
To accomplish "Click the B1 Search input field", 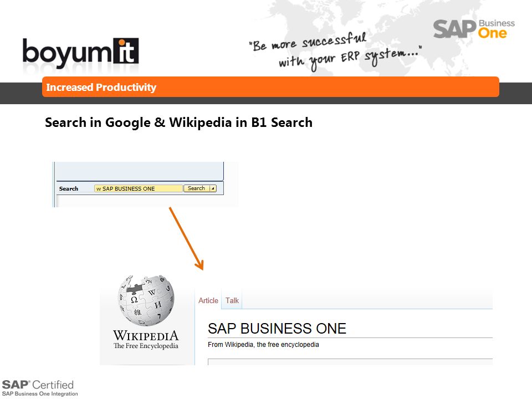I will point(139,188).
